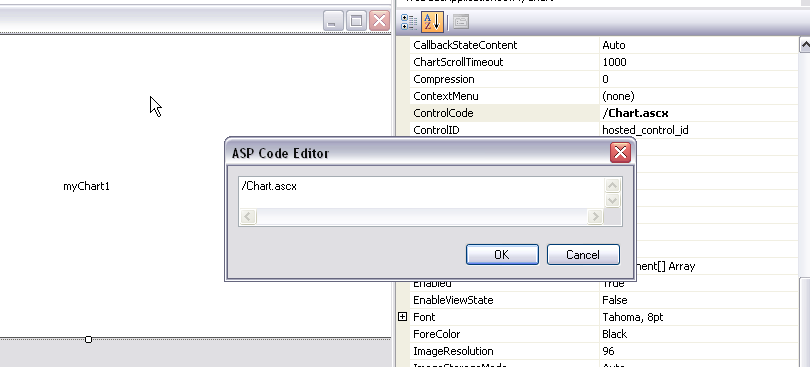Viewport: 810px width, 367px height.
Task: Select the ControlID property
Action: [x=437, y=130]
